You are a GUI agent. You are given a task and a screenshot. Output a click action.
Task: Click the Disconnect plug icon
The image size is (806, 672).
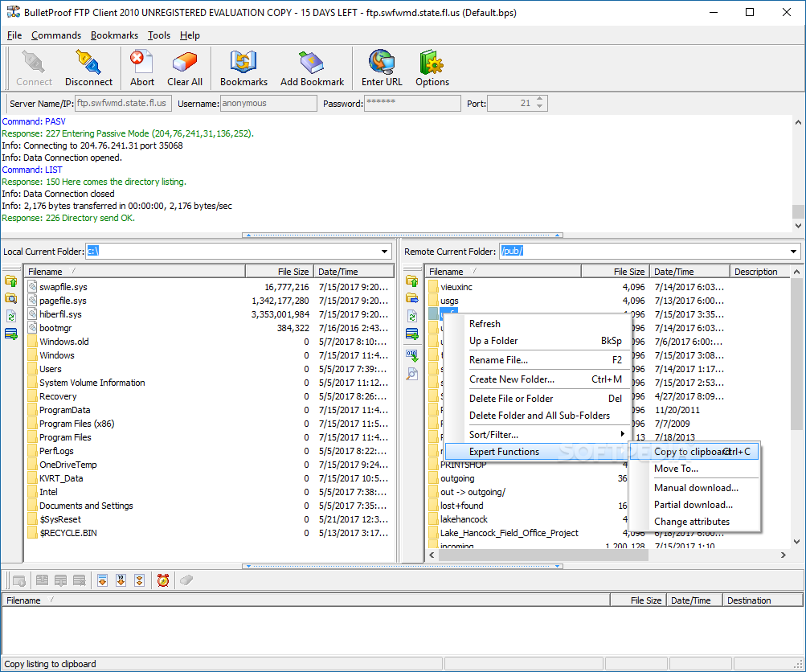coord(88,68)
